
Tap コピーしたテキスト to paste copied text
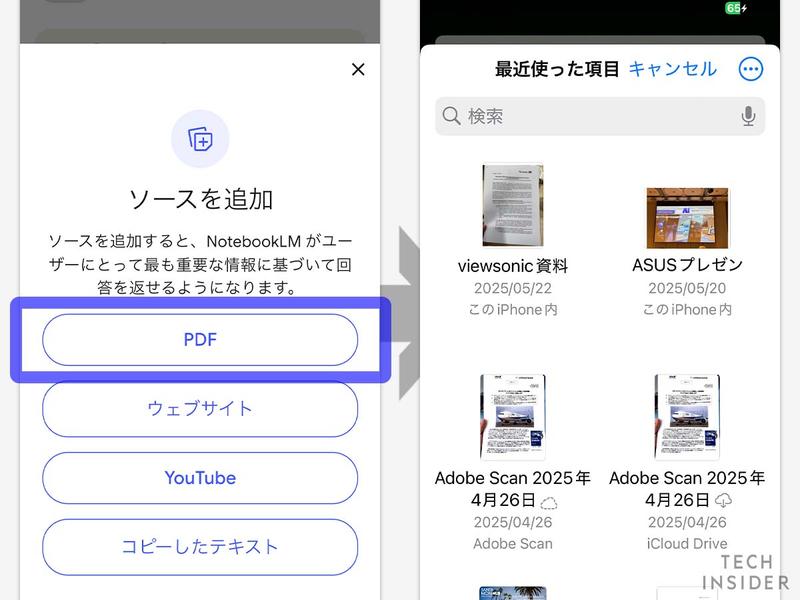(200, 547)
